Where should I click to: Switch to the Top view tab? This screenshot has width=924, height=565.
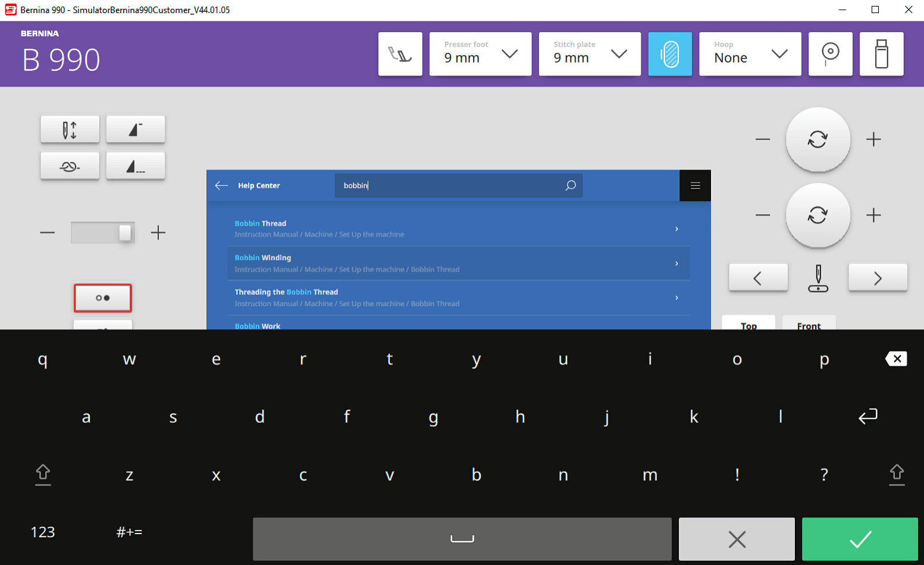click(x=748, y=323)
